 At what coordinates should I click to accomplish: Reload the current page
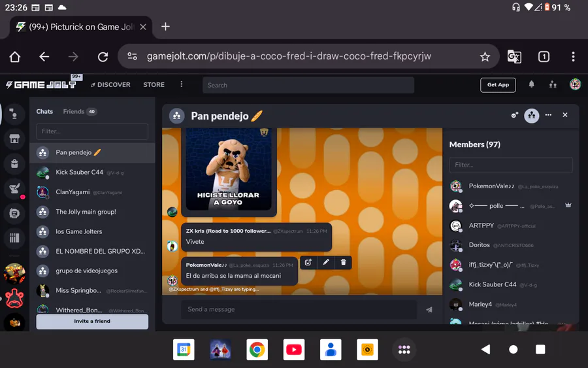(103, 57)
